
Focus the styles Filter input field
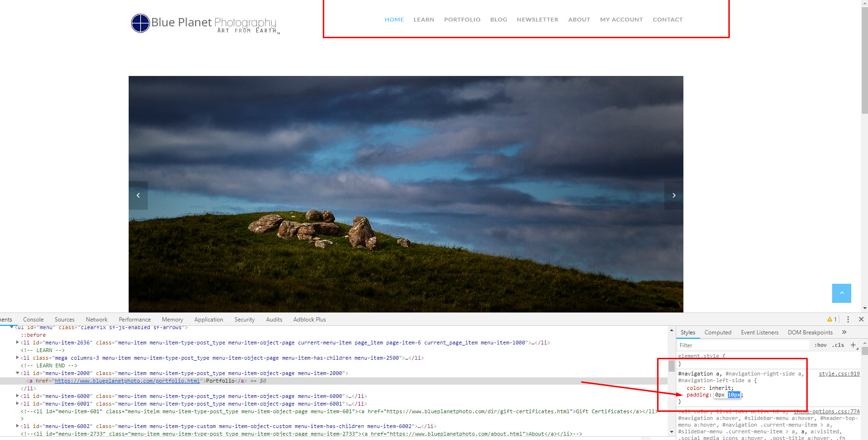tap(744, 345)
